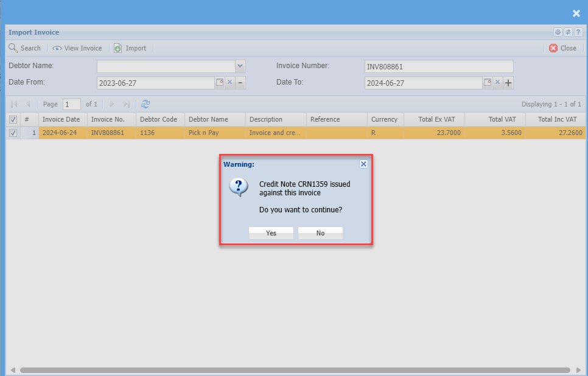This screenshot has width=588, height=376.
Task: Clear the Date To field
Action: (497, 83)
